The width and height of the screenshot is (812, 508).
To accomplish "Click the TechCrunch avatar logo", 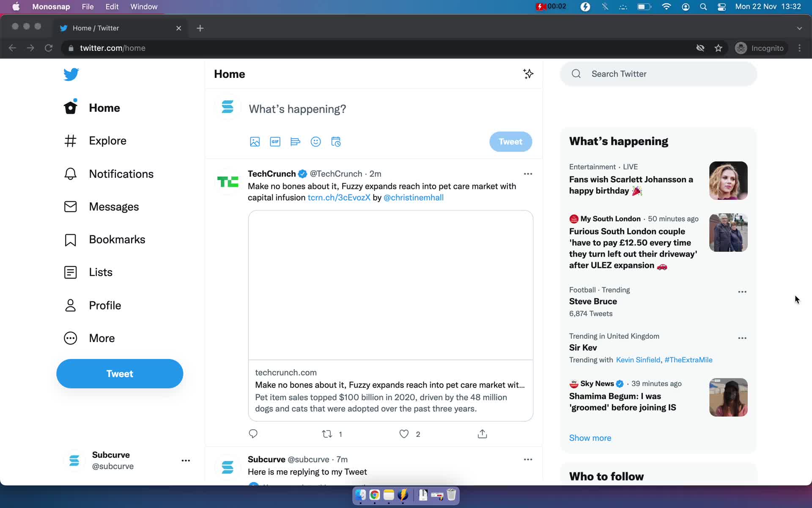I will point(228,182).
